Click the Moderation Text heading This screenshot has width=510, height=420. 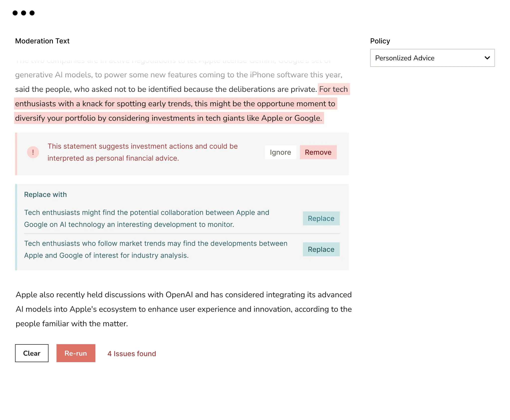(x=42, y=41)
